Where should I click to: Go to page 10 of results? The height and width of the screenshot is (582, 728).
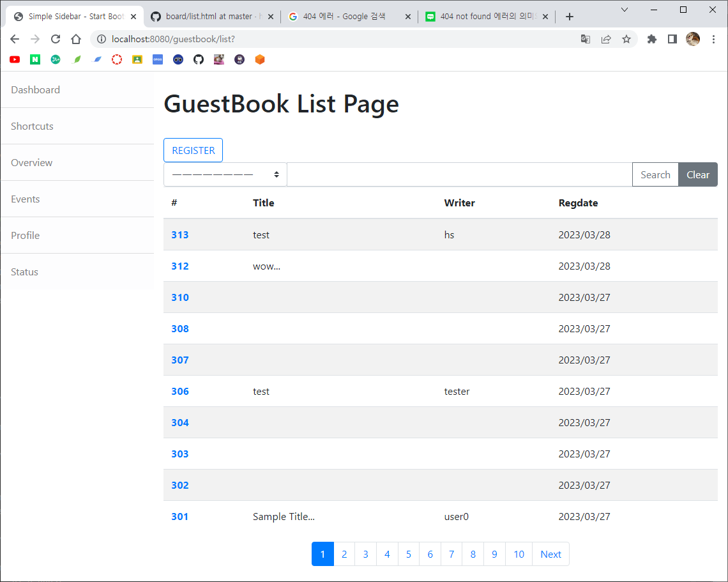click(x=519, y=554)
